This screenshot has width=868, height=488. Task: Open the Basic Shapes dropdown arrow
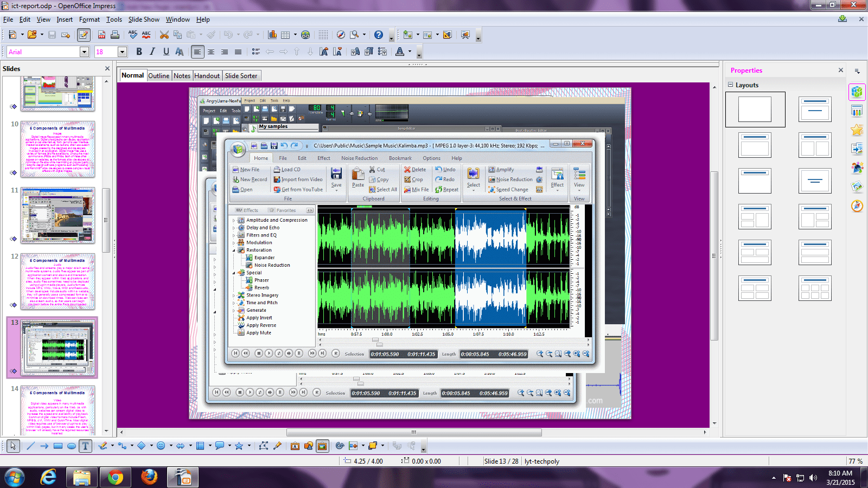151,446
